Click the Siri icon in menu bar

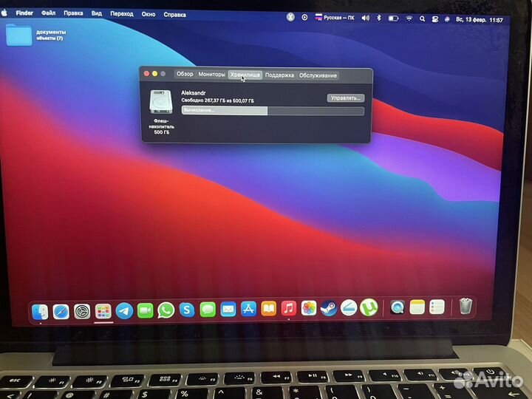[447, 20]
